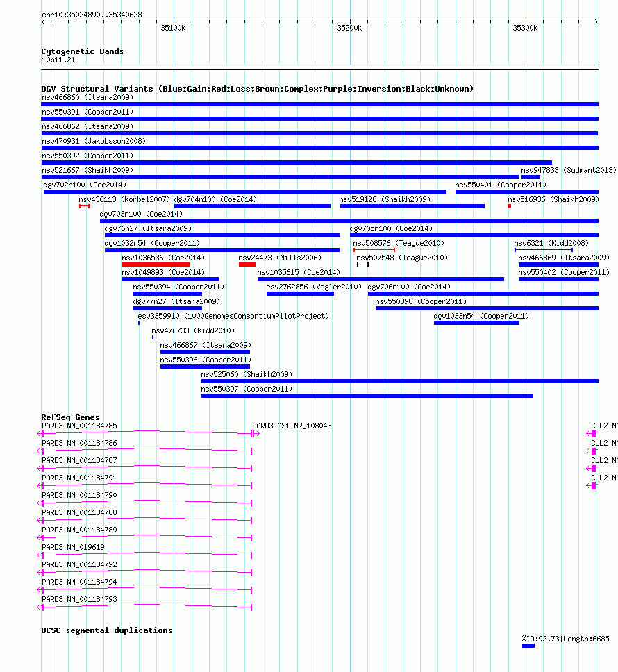Click the dgv76n27 (Itsara2009) variant label
The height and width of the screenshot is (672, 618).
149,228
